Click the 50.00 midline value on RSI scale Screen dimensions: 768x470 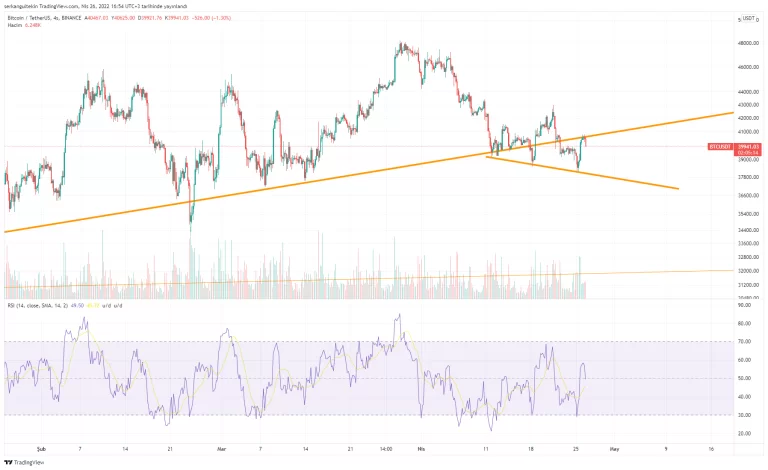[x=746, y=379]
